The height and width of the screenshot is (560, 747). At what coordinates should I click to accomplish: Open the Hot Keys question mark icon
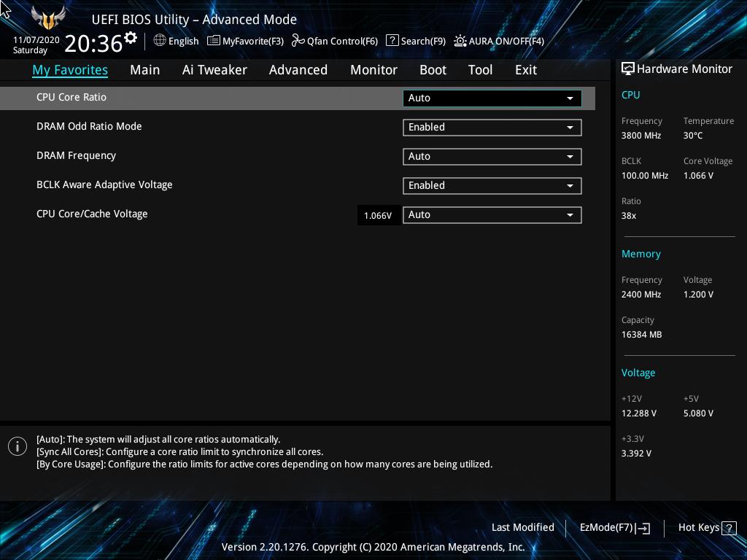pyautogui.click(x=729, y=528)
